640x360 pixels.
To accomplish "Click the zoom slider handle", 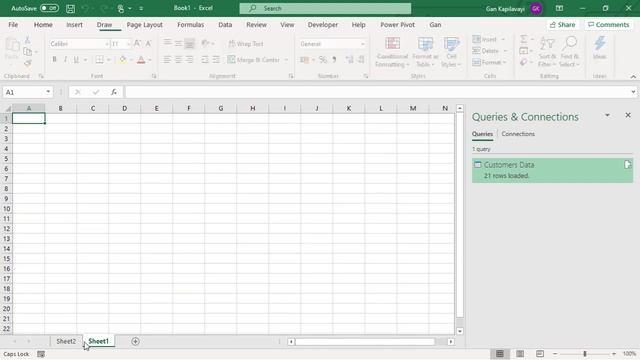I will click(x=584, y=354).
